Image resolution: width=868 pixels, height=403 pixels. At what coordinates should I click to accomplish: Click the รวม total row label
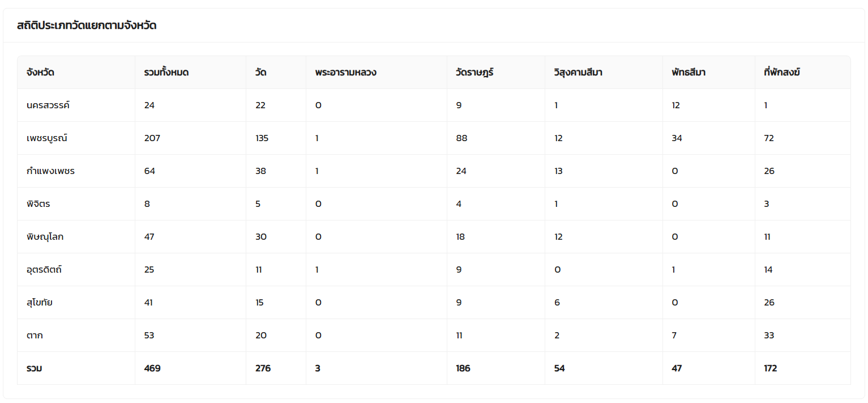[34, 368]
